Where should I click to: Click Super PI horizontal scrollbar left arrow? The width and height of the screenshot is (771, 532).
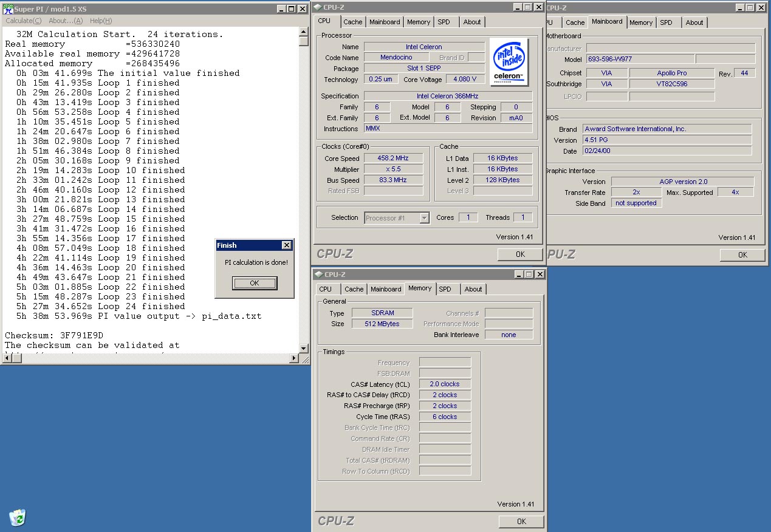[x=6, y=358]
